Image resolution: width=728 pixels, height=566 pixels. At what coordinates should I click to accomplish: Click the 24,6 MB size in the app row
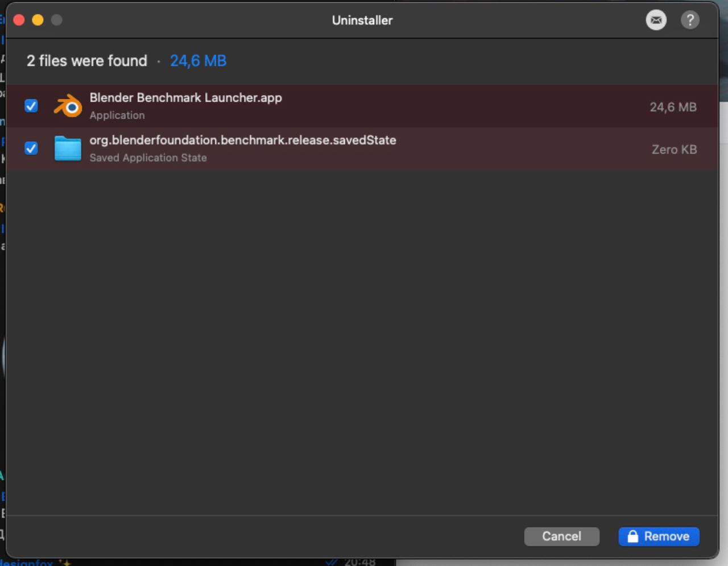click(x=673, y=107)
